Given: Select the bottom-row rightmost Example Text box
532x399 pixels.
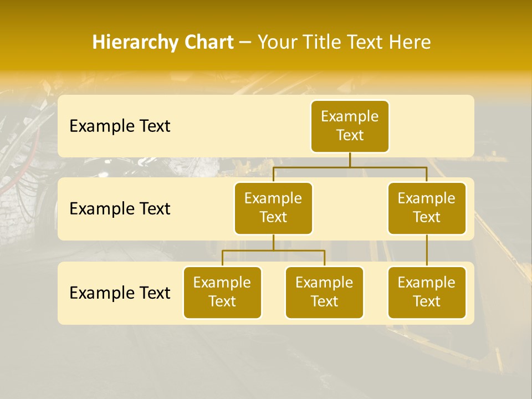Looking at the screenshot, I should tap(427, 293).
